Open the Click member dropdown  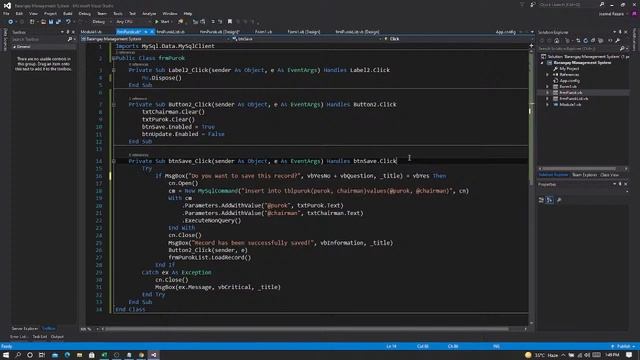(x=457, y=39)
